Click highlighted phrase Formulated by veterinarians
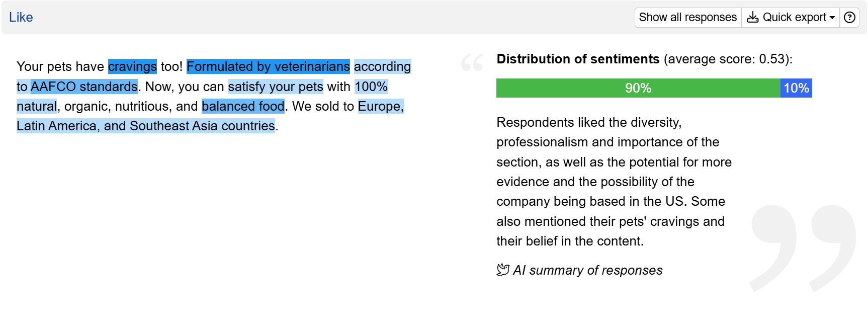This screenshot has width=868, height=328. click(x=268, y=66)
